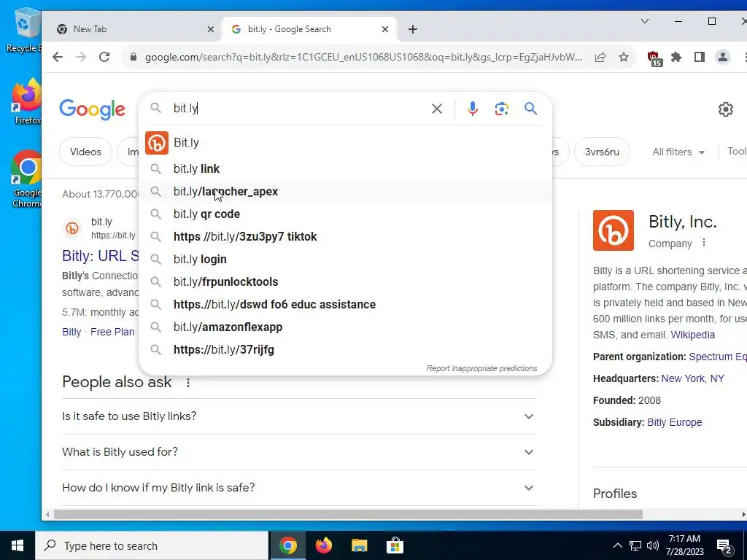The image size is (747, 560).
Task: Choose suggestion 'https://bit.ly/37rijfg'
Action: [345, 349]
